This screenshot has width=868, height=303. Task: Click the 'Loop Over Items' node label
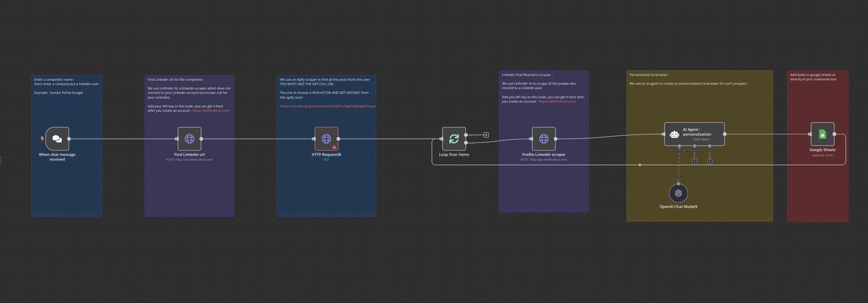click(454, 155)
